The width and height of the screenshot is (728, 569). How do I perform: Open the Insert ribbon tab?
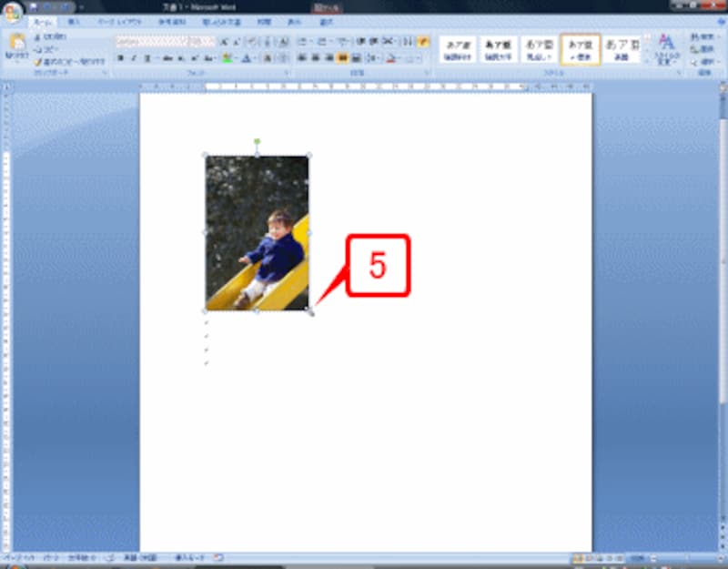pyautogui.click(x=75, y=21)
